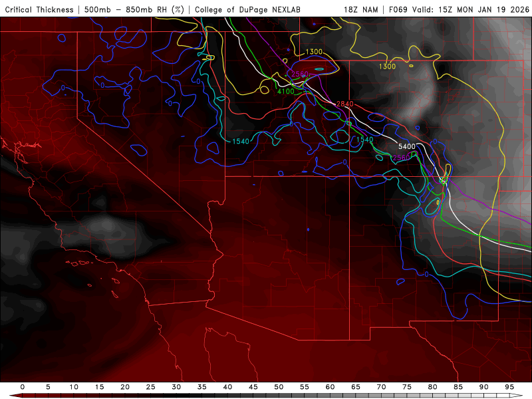Select the "10" value on the color scale

(74, 387)
